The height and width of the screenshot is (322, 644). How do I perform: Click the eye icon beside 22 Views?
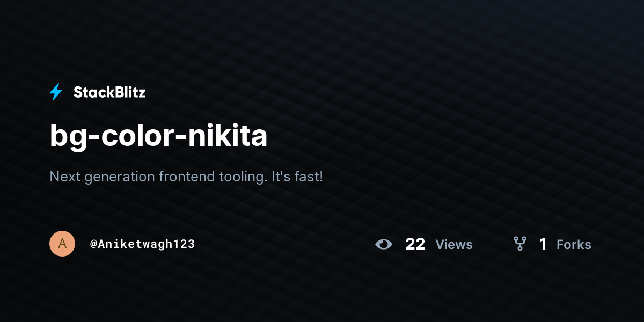click(x=384, y=244)
